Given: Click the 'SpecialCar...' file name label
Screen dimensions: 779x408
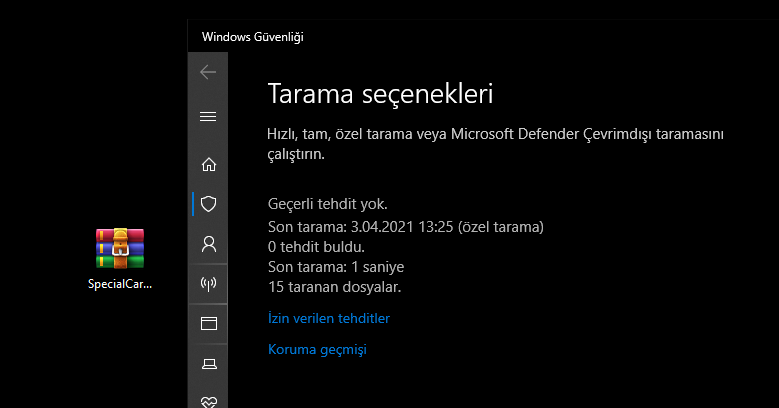Looking at the screenshot, I should [x=120, y=284].
